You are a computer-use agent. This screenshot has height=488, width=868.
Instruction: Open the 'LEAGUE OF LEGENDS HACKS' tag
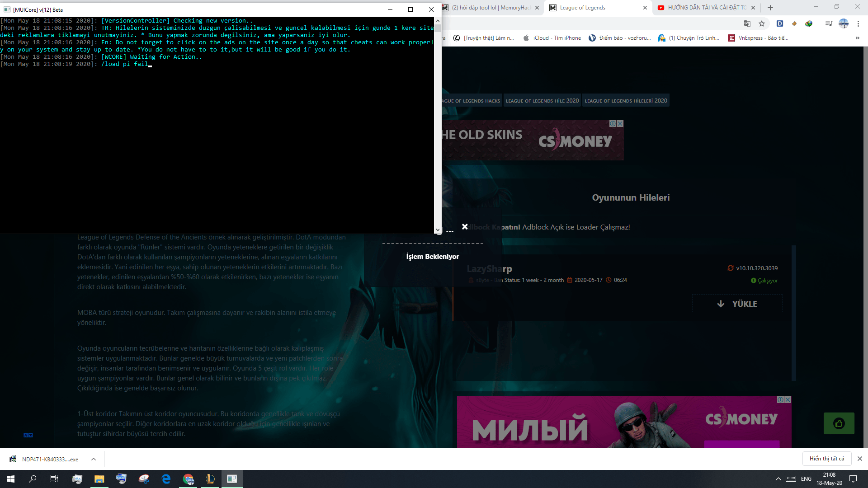[472, 101]
